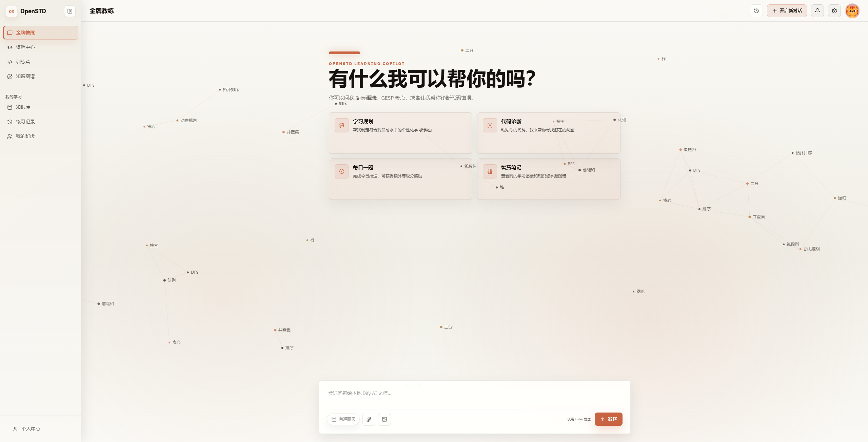
Task: Click the database icon beside 知识库
Action: click(x=10, y=107)
